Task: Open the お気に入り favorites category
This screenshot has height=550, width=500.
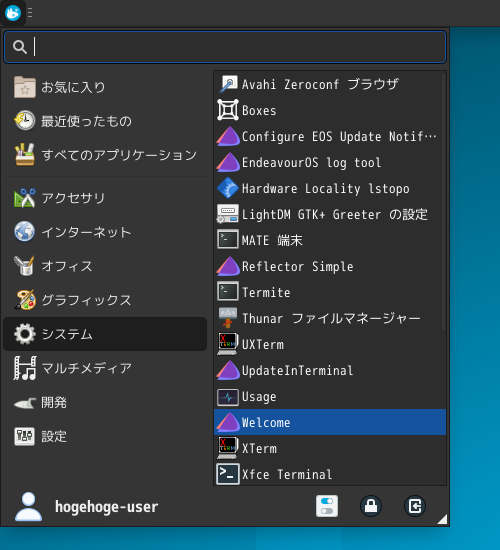Action: (x=105, y=87)
